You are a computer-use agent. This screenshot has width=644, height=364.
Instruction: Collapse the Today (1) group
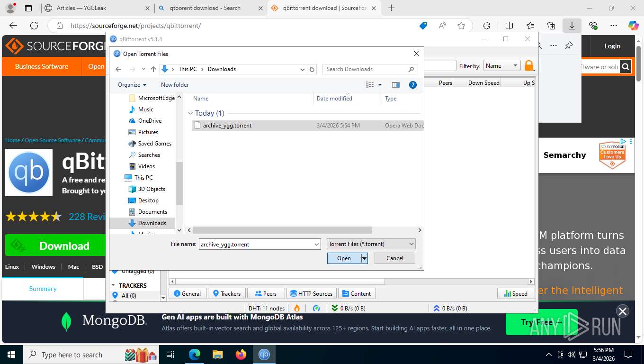[190, 113]
